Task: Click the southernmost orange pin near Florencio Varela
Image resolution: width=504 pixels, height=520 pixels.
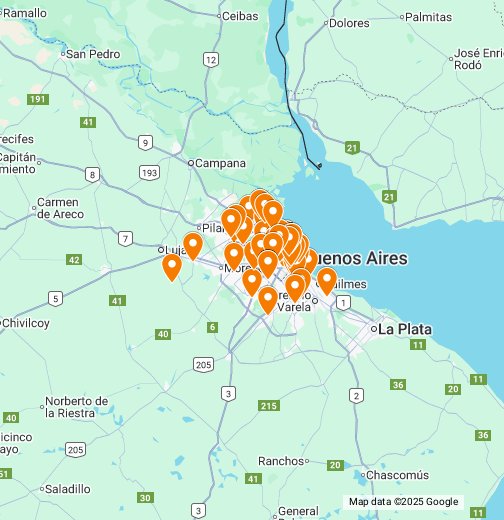Action: [268, 300]
